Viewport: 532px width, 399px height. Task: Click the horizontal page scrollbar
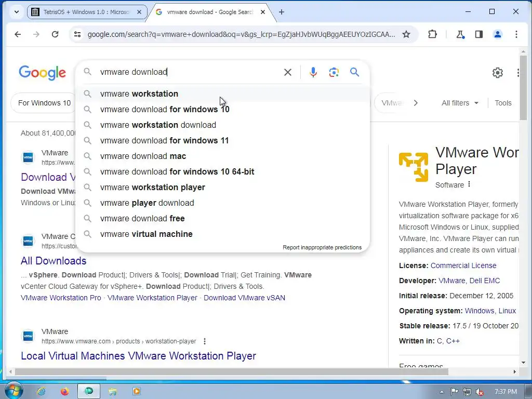click(231, 372)
